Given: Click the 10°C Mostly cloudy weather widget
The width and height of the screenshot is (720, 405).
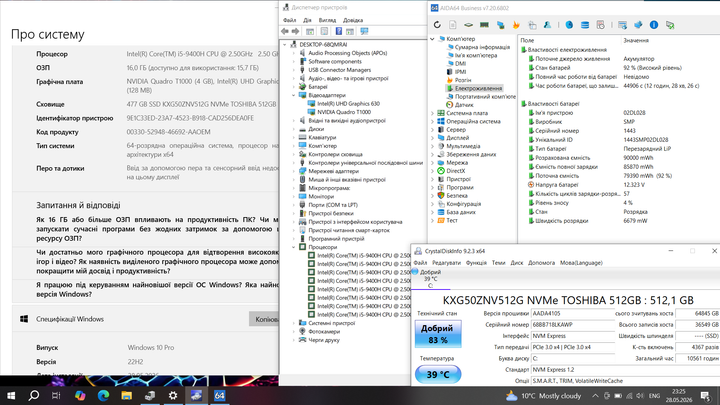Looking at the screenshot, I should pyautogui.click(x=543, y=395).
